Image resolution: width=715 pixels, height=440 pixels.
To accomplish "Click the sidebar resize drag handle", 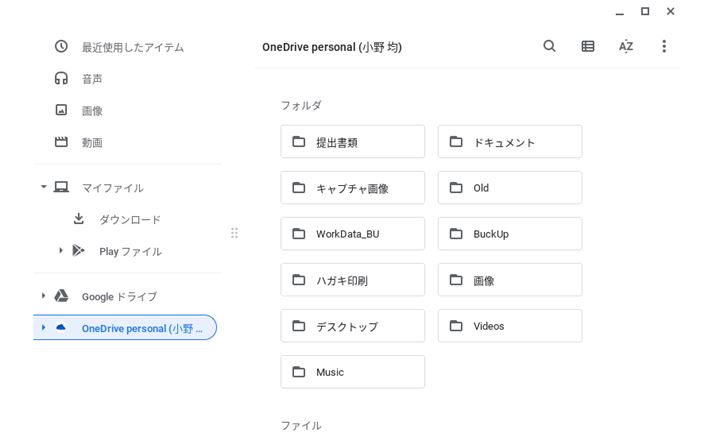I will coord(234,233).
